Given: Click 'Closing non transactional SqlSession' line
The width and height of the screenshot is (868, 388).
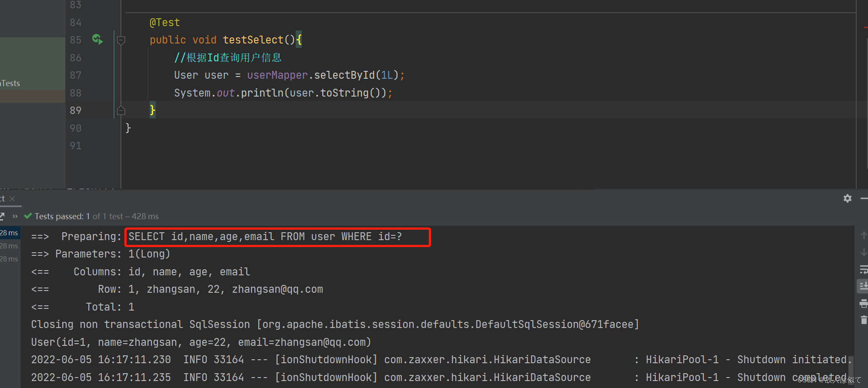Looking at the screenshot, I should [335, 324].
